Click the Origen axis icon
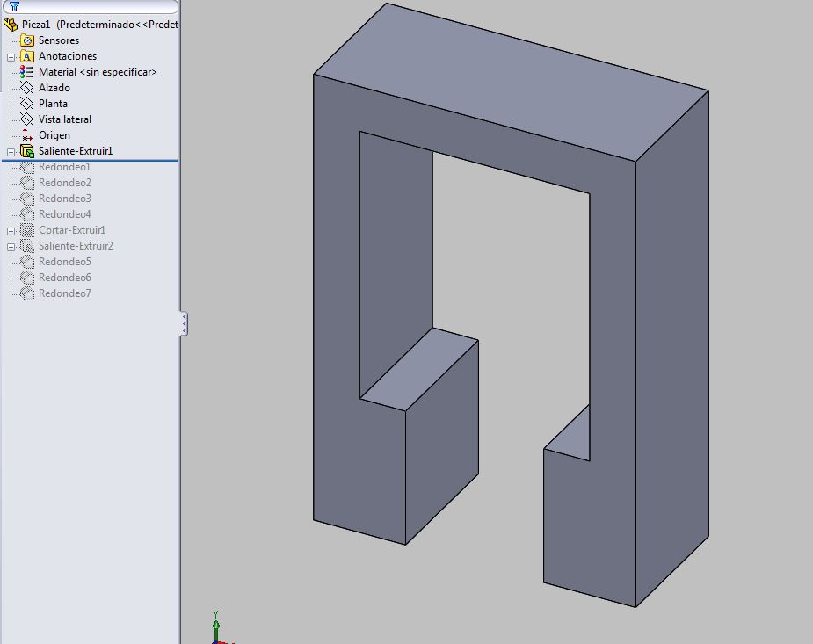This screenshot has height=644, width=813. click(x=27, y=135)
